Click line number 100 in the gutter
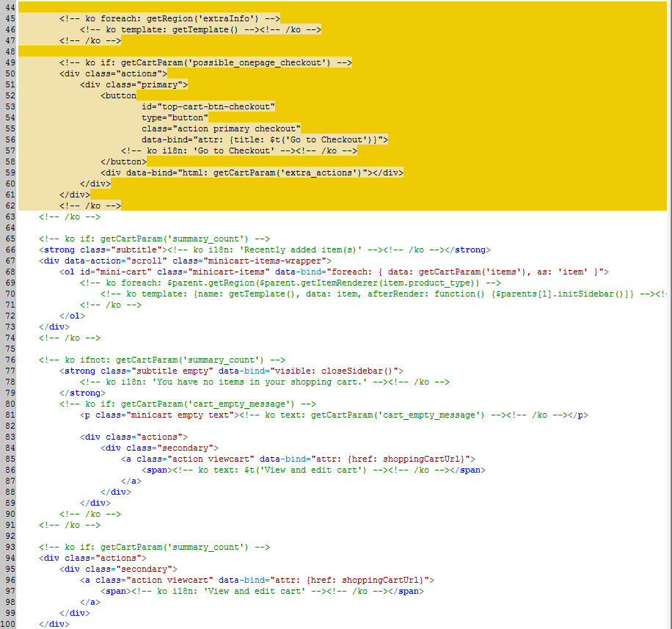The width and height of the screenshot is (672, 629). [7, 624]
